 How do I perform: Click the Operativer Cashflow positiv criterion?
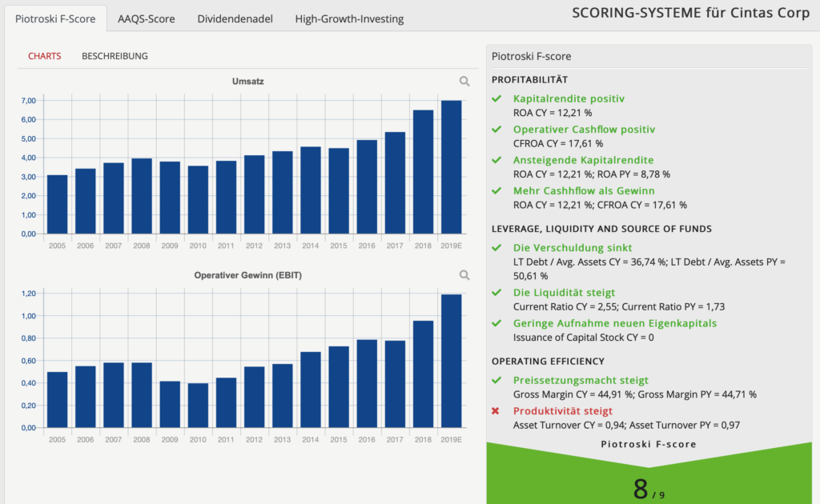(584, 130)
